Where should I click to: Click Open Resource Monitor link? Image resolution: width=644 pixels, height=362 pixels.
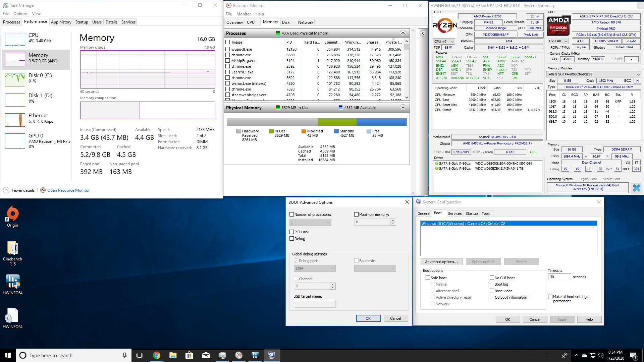click(x=68, y=190)
